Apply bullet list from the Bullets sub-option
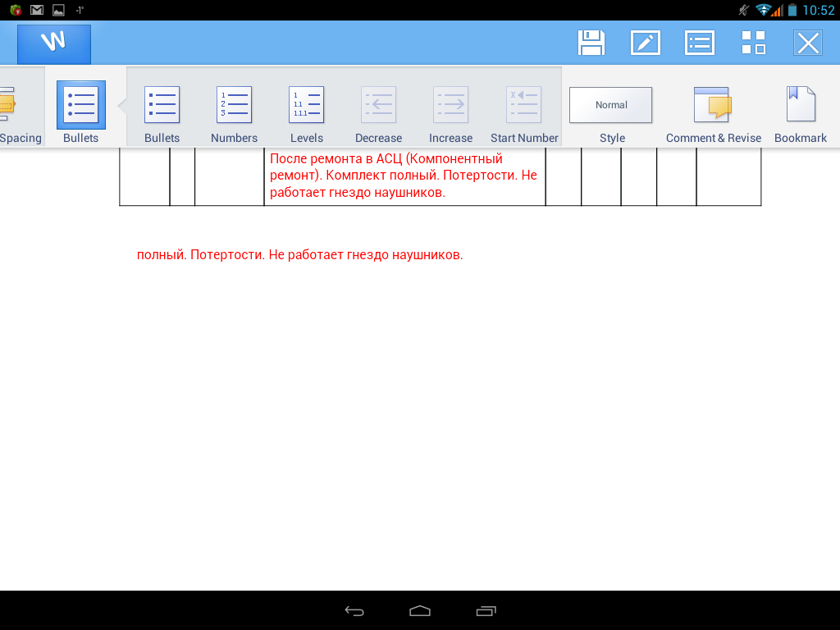This screenshot has height=630, width=840. click(162, 113)
